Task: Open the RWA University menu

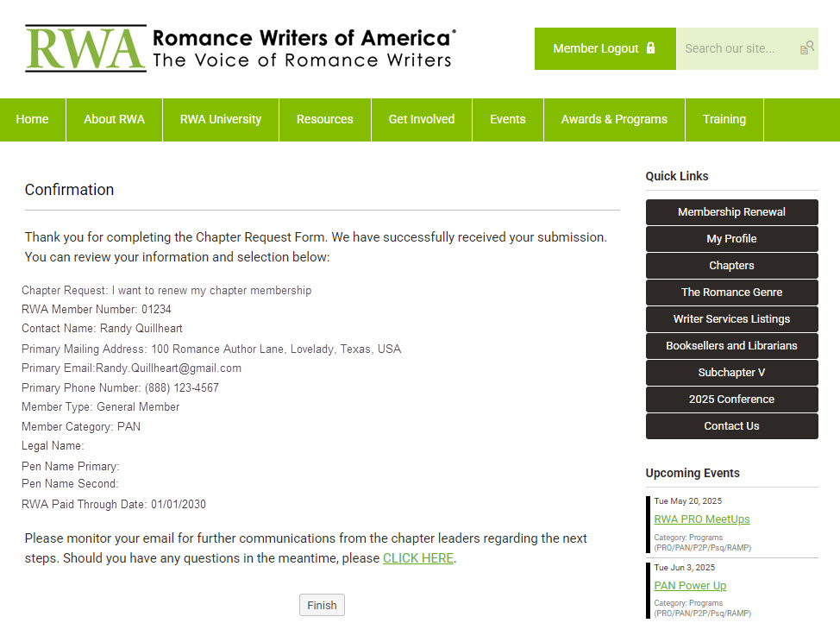Action: coord(221,120)
